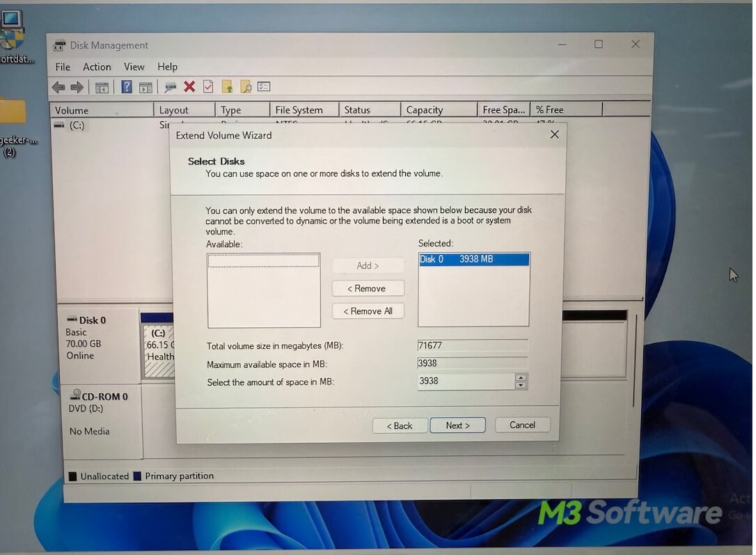Click the black Unallocated legend swatch

click(x=73, y=476)
